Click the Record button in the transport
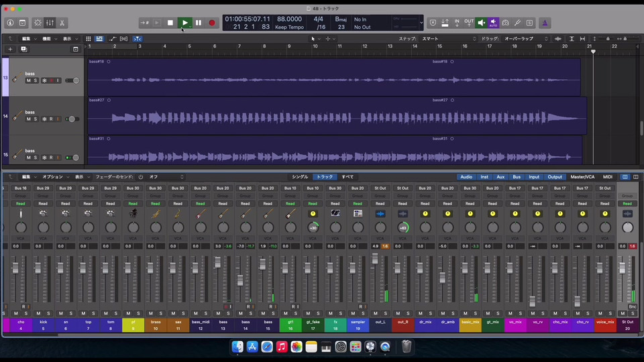 pos(212,23)
